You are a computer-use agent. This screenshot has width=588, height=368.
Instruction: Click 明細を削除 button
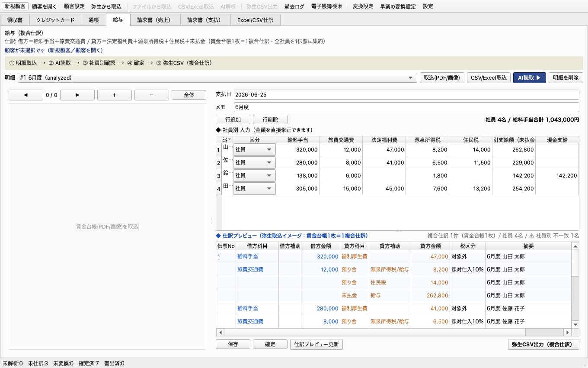pyautogui.click(x=566, y=78)
